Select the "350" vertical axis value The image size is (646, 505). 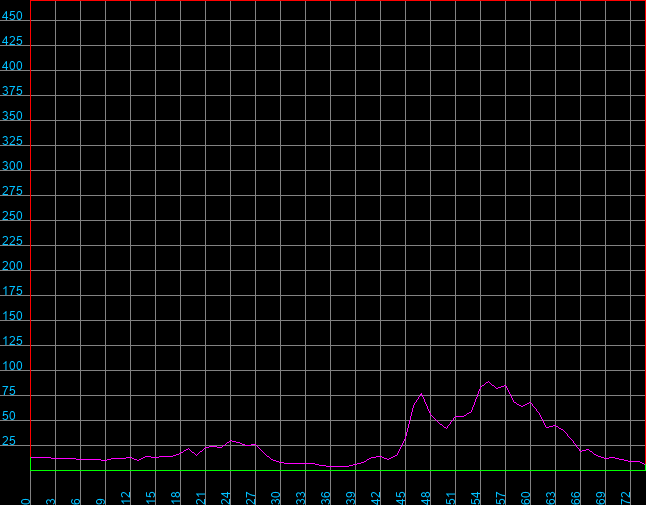point(12,116)
